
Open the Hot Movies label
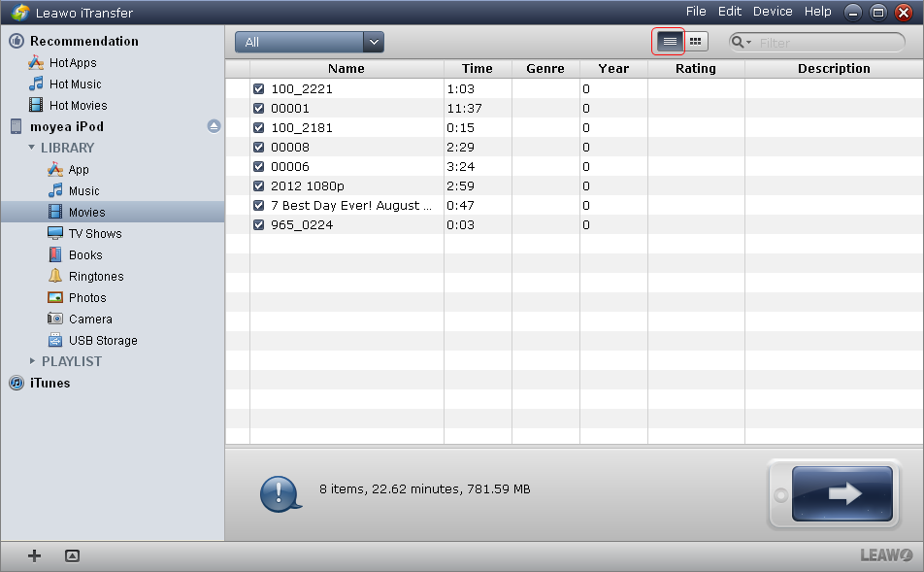coord(79,106)
